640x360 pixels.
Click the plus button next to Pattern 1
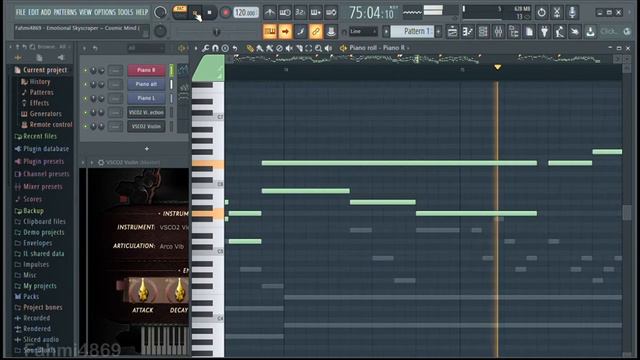coord(438,31)
